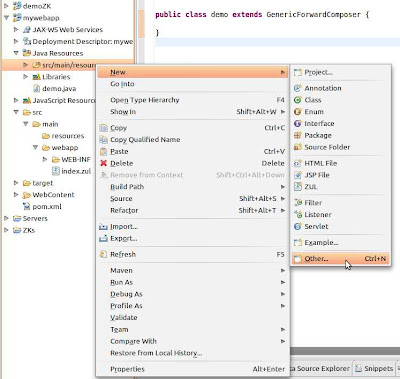Click the Refresh icon in context menu
400x379 pixels.
[x=104, y=254]
